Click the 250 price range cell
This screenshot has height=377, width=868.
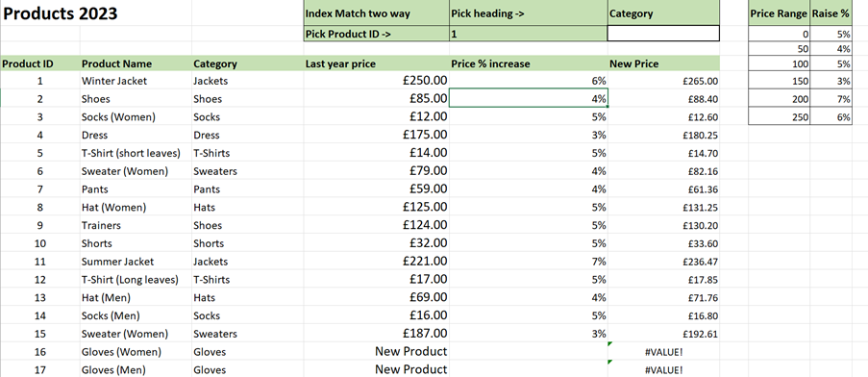tap(779, 116)
